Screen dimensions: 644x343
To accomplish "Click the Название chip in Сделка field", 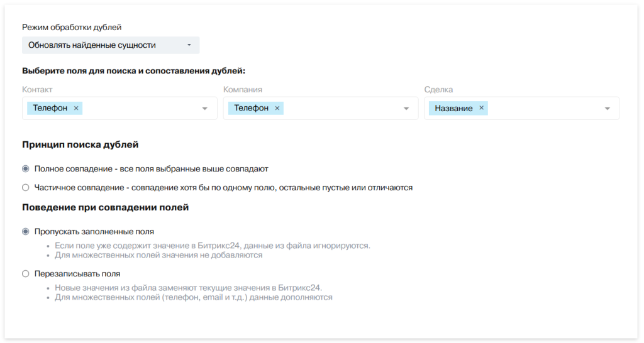I will [453, 108].
